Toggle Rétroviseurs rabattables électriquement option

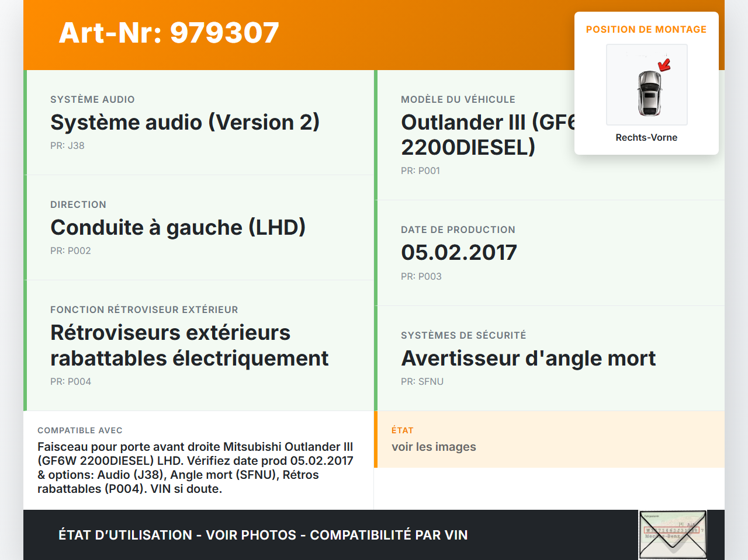189,345
